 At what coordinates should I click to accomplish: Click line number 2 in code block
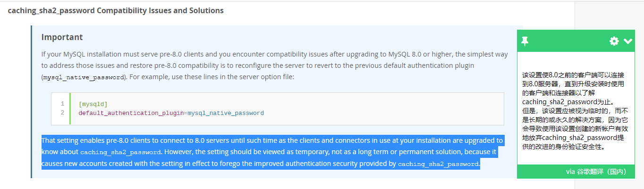[62, 113]
